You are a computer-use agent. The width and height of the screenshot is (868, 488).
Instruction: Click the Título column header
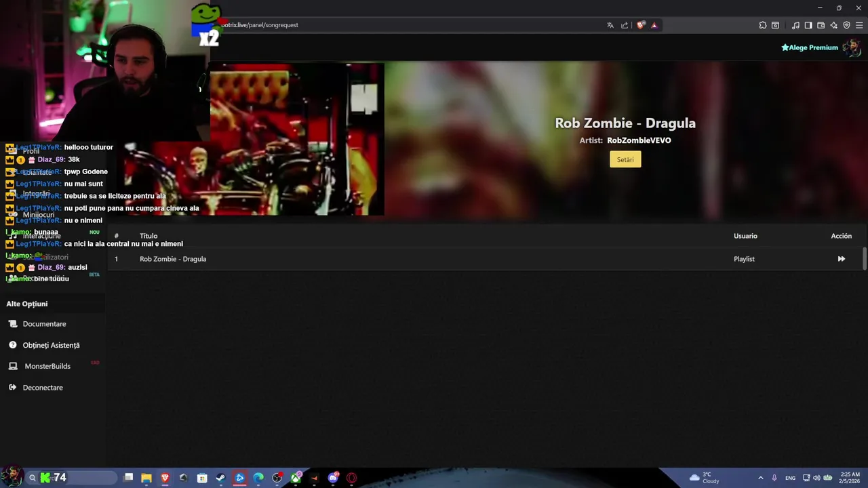pos(149,236)
